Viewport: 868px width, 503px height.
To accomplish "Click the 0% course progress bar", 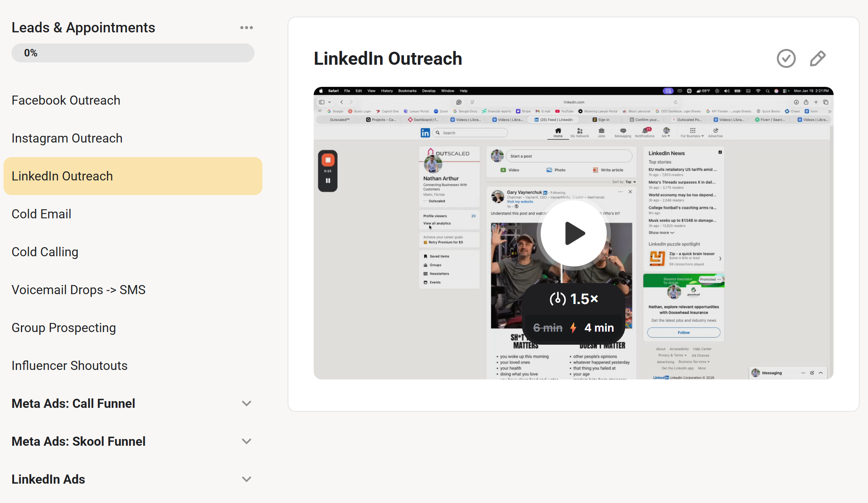I will [133, 53].
